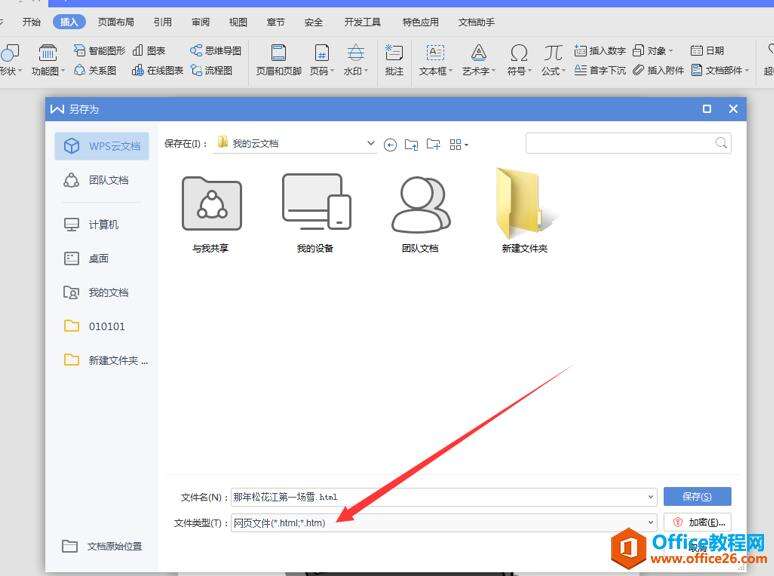The width and height of the screenshot is (774, 576).
Task: Change the file view mode icon
Action: [459, 145]
